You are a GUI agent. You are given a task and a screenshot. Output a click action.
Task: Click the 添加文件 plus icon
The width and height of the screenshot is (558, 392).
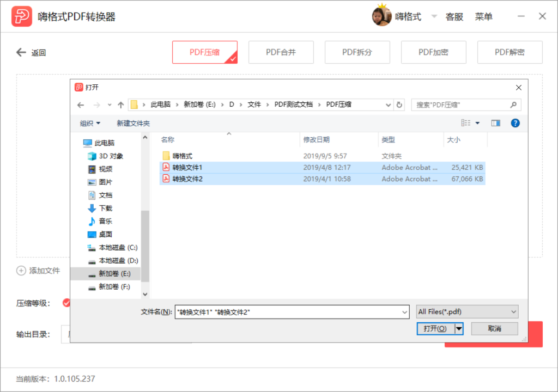(x=21, y=271)
